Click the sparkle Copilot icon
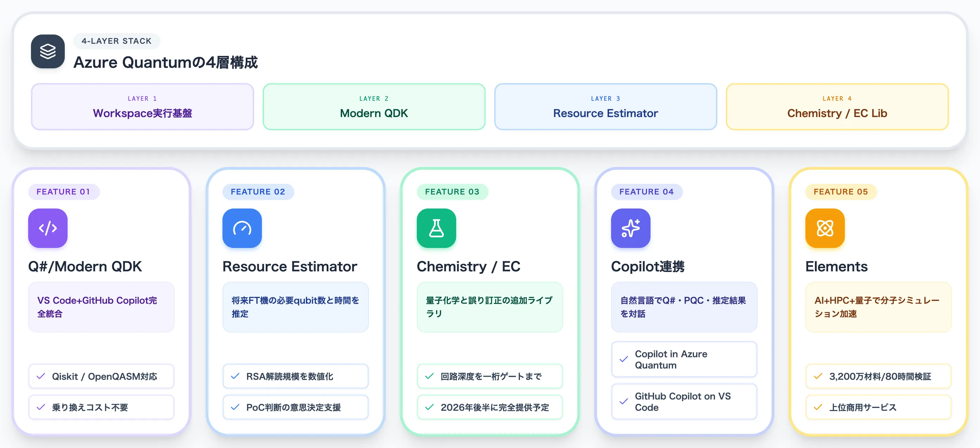This screenshot has height=448, width=980. click(631, 228)
